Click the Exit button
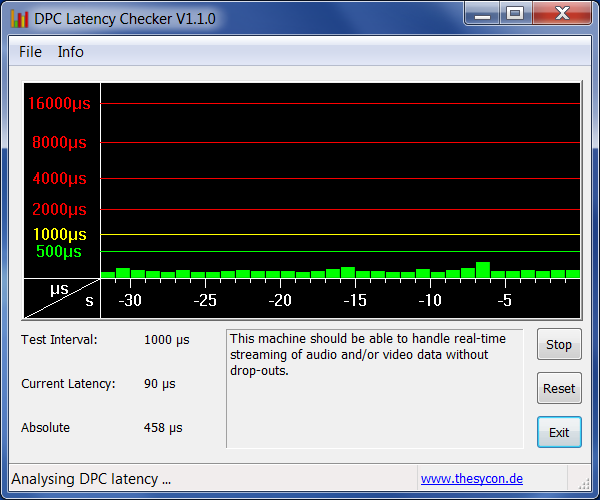Screen dimensions: 600x500 (x=559, y=432)
